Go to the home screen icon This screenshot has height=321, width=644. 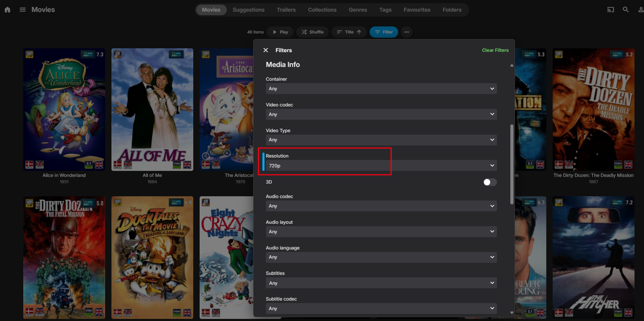(x=7, y=10)
